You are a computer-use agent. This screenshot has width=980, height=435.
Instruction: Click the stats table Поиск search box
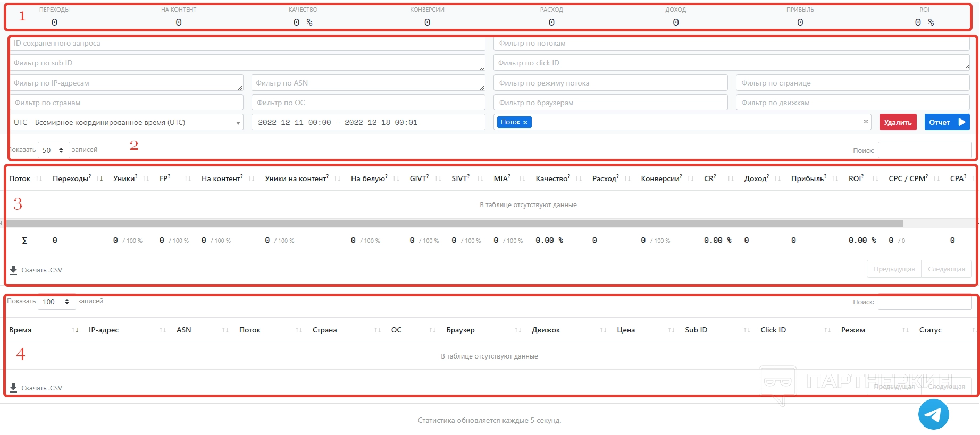(925, 150)
